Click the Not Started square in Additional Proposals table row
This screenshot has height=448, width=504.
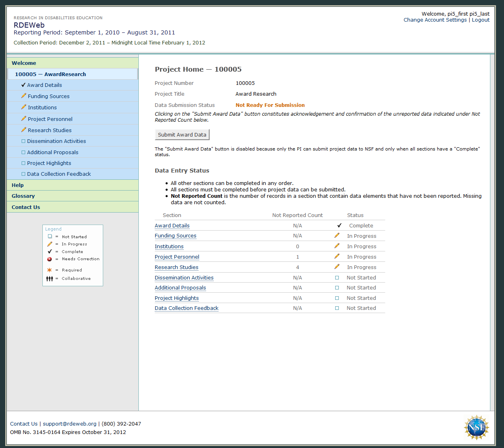[337, 288]
